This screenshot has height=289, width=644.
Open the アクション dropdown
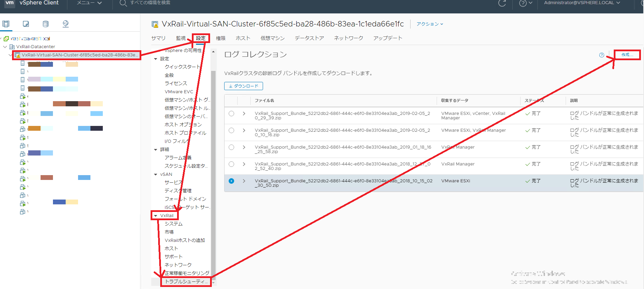[x=430, y=24]
